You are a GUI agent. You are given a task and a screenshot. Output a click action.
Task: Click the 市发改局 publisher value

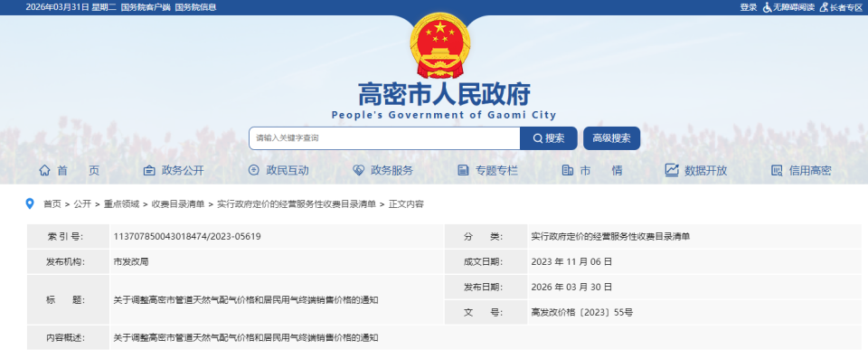pos(131,261)
